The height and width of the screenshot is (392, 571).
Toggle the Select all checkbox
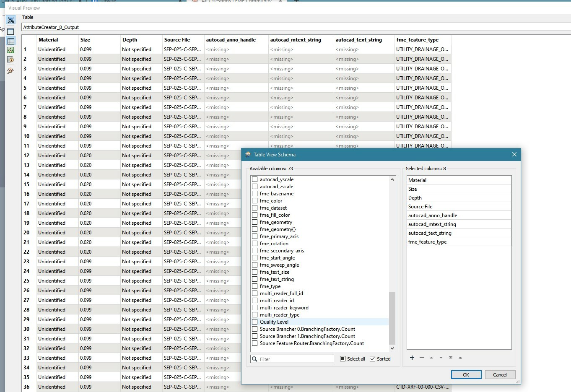tap(343, 359)
